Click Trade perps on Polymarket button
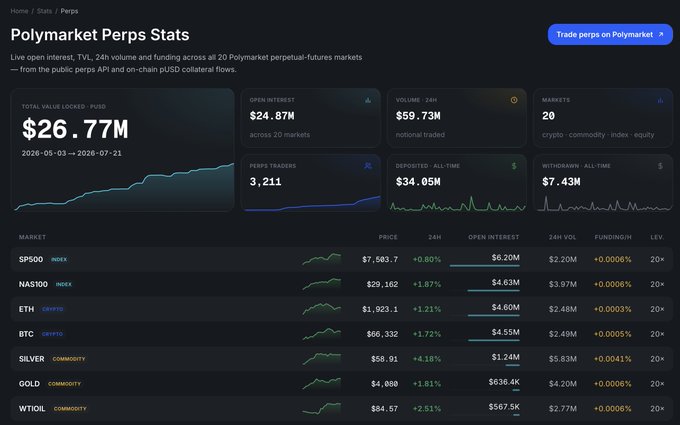This screenshot has width=680, height=425. (610, 34)
